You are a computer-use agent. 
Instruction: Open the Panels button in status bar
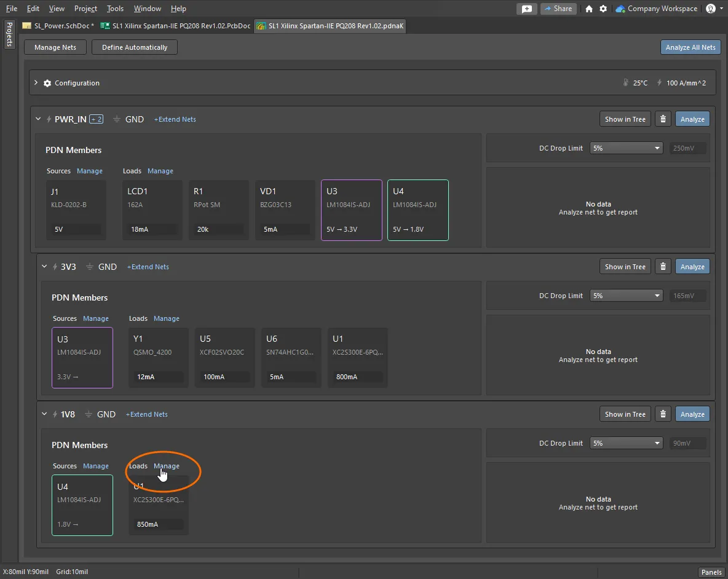point(711,572)
